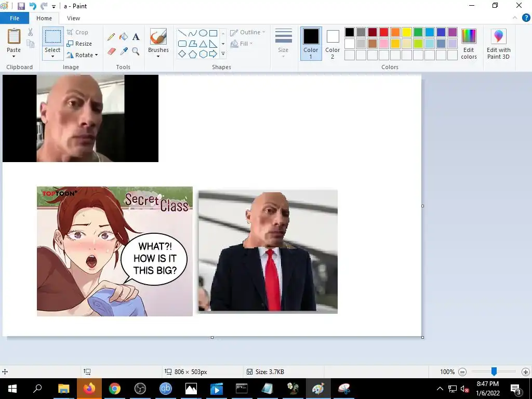Viewport: 532px width, 399px height.
Task: Select the Text tool
Action: pyautogui.click(x=136, y=37)
